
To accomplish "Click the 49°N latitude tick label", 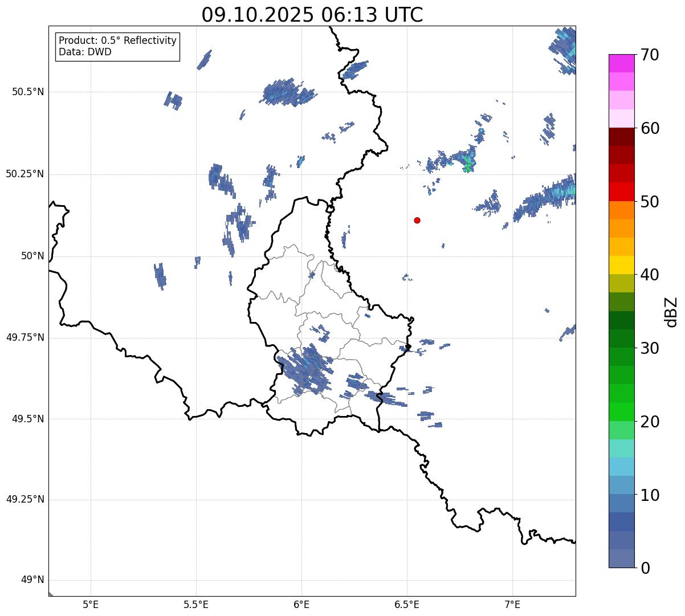I will pos(32,580).
